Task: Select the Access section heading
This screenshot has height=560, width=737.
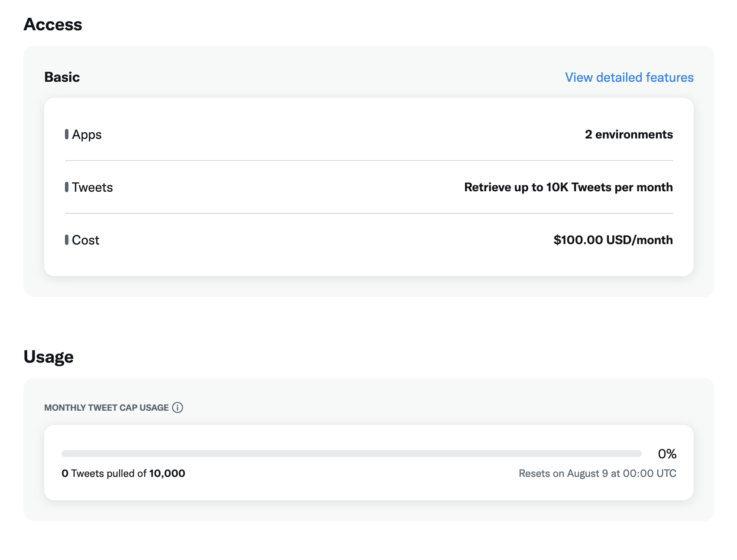Action: pos(53,25)
